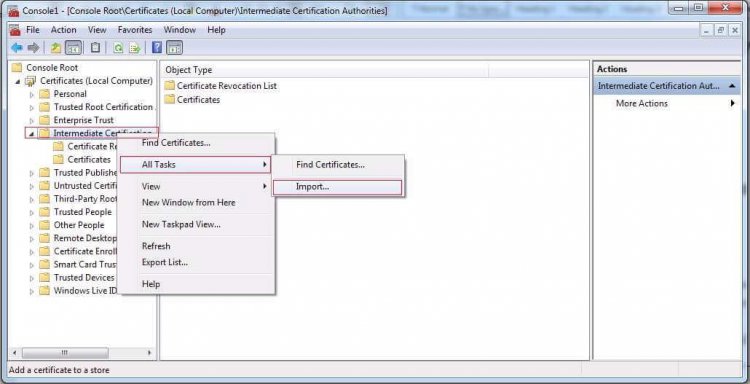Click the Console1 app icon in title bar
The width and height of the screenshot is (750, 384).
[x=14, y=11]
